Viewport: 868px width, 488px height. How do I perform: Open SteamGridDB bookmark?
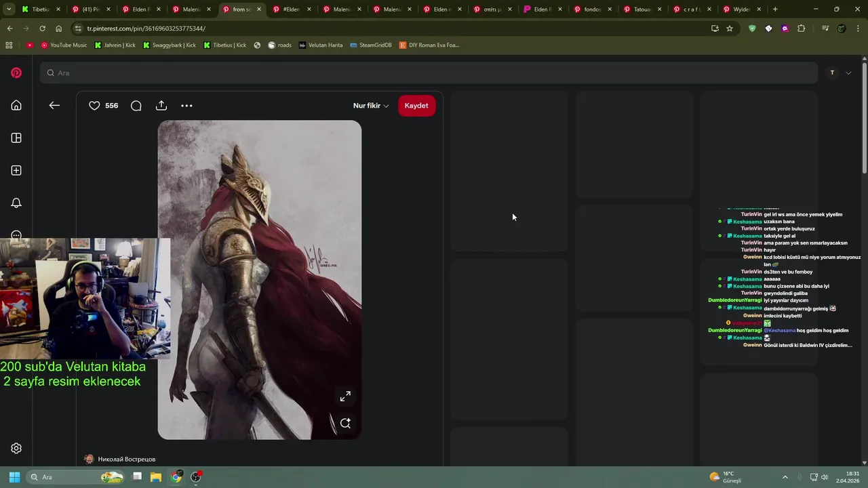coord(371,45)
